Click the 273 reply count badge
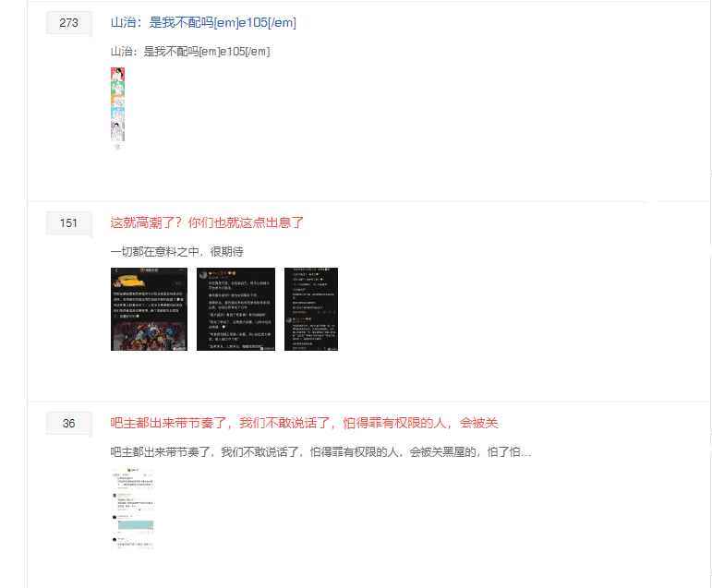The image size is (712, 588). 69,23
